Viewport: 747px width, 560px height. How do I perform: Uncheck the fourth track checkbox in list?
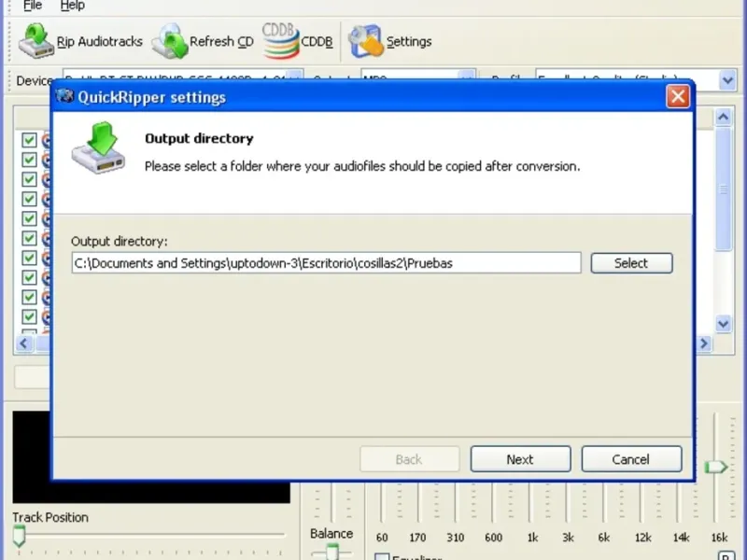[29, 199]
